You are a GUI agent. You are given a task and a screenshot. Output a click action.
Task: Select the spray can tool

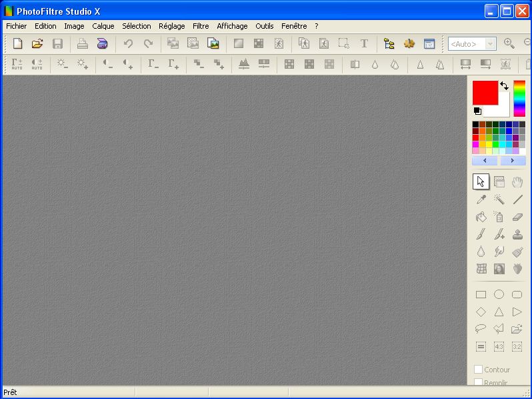point(499,217)
